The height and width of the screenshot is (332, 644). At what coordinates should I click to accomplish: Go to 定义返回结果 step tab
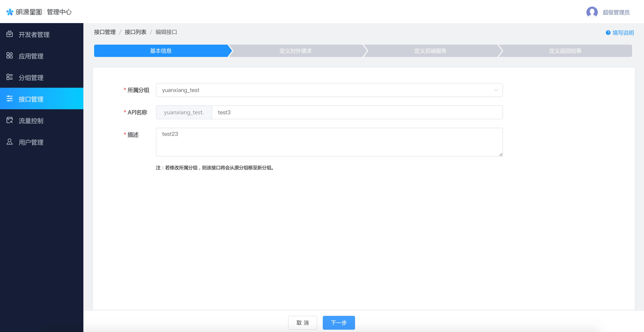(x=565, y=51)
